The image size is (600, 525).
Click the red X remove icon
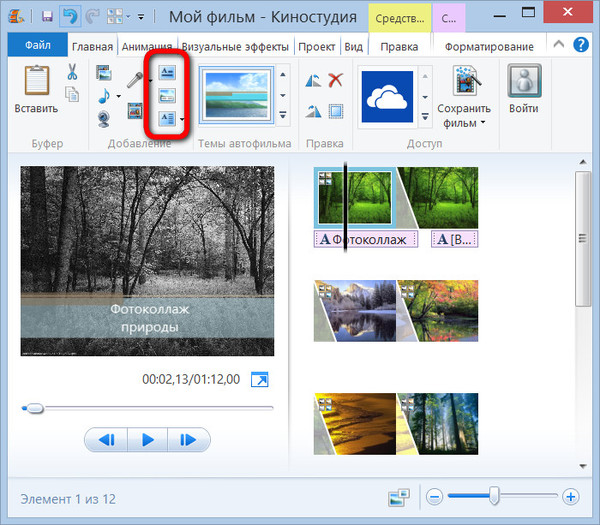(336, 81)
